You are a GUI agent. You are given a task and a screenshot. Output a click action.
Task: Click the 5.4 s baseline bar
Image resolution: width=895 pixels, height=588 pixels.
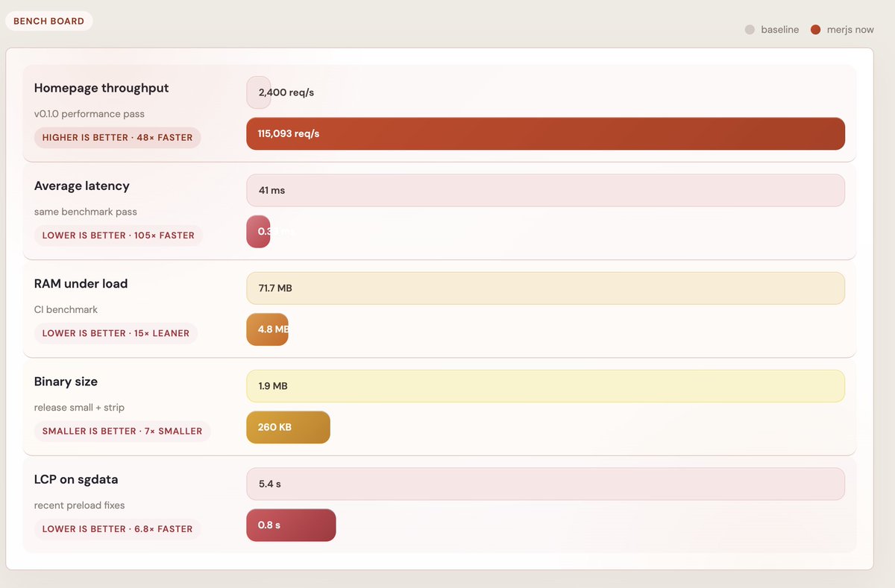click(545, 484)
